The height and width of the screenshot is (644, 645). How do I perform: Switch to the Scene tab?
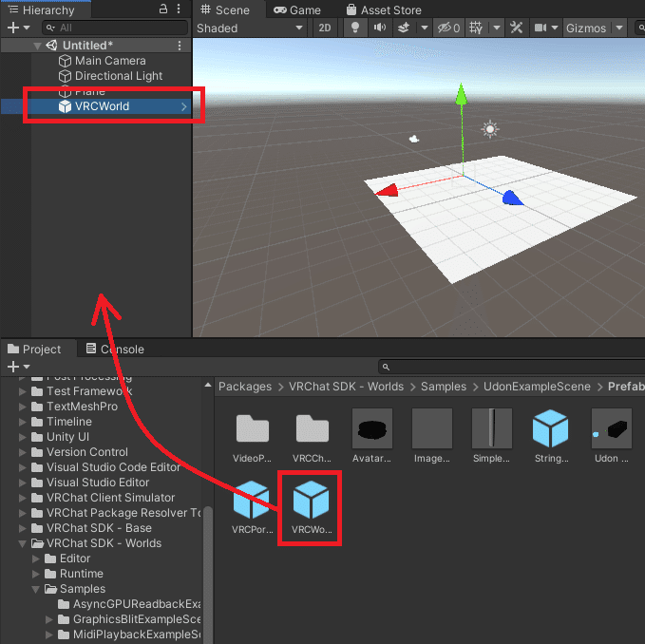[x=225, y=9]
